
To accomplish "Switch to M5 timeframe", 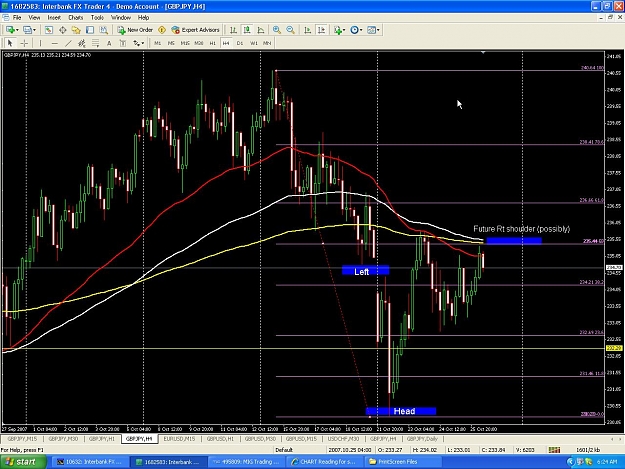I will [171, 43].
